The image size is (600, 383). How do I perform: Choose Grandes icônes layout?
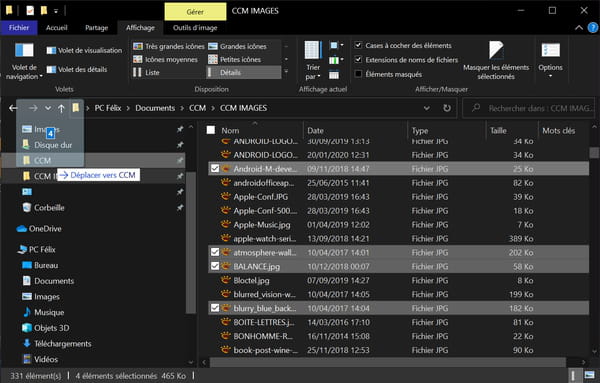coord(237,46)
